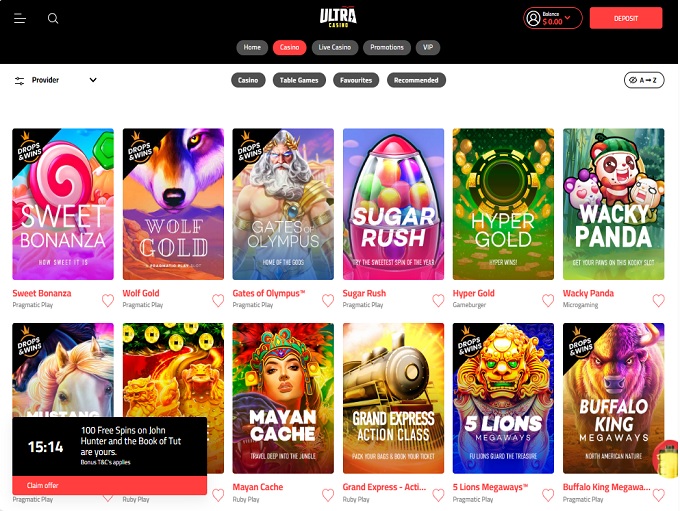Open the Promotions tab
The image size is (680, 511).
(387, 47)
